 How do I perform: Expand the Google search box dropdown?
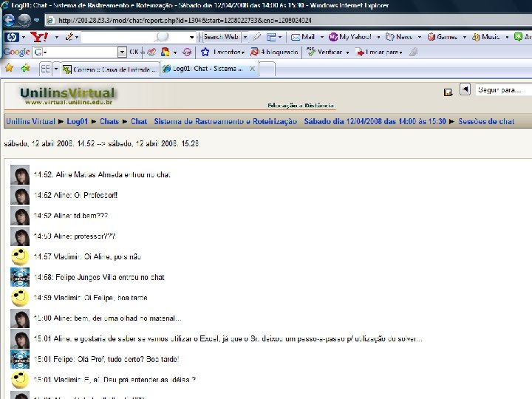(x=122, y=52)
